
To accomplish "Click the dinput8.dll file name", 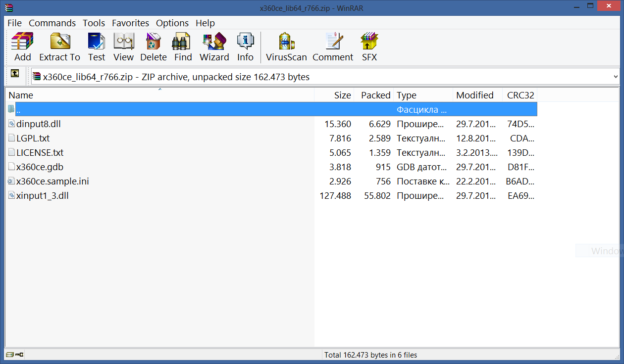I will tap(39, 124).
